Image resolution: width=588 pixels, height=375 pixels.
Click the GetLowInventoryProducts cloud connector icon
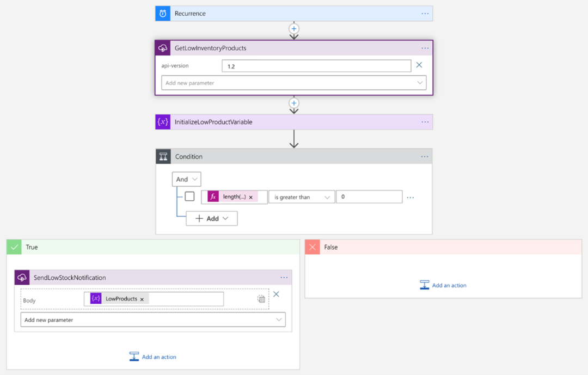pos(163,48)
